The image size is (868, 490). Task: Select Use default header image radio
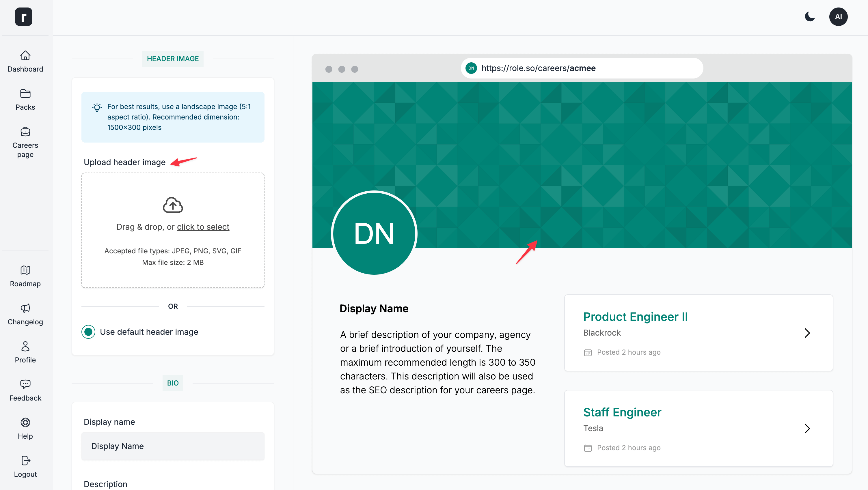[88, 332]
